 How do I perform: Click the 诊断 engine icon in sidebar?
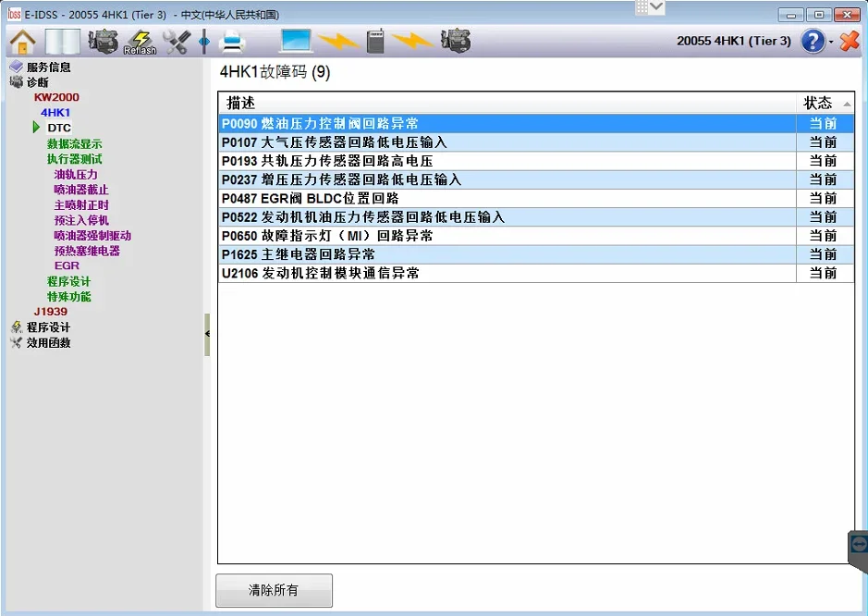[x=16, y=82]
